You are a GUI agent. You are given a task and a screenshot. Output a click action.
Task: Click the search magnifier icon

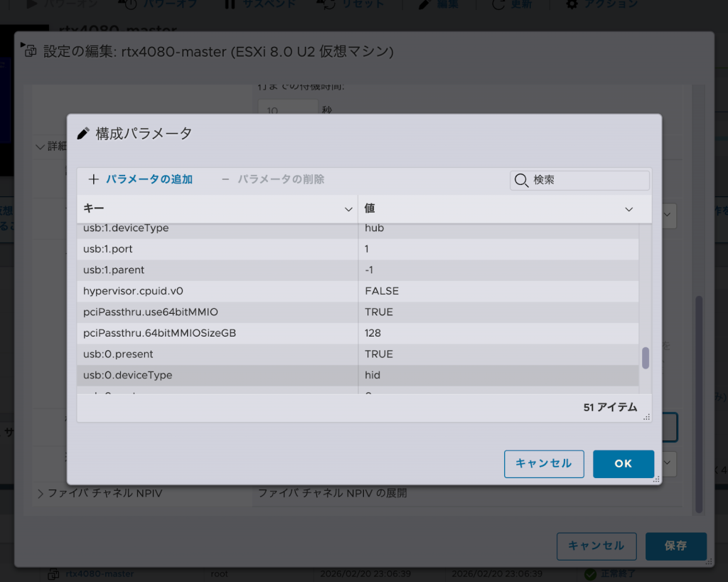(x=521, y=180)
